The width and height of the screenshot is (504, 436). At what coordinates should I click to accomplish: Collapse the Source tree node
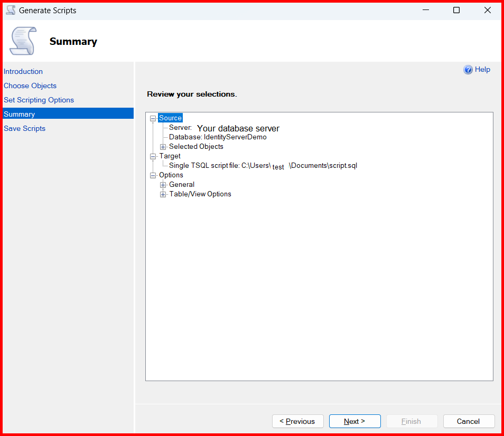153,118
